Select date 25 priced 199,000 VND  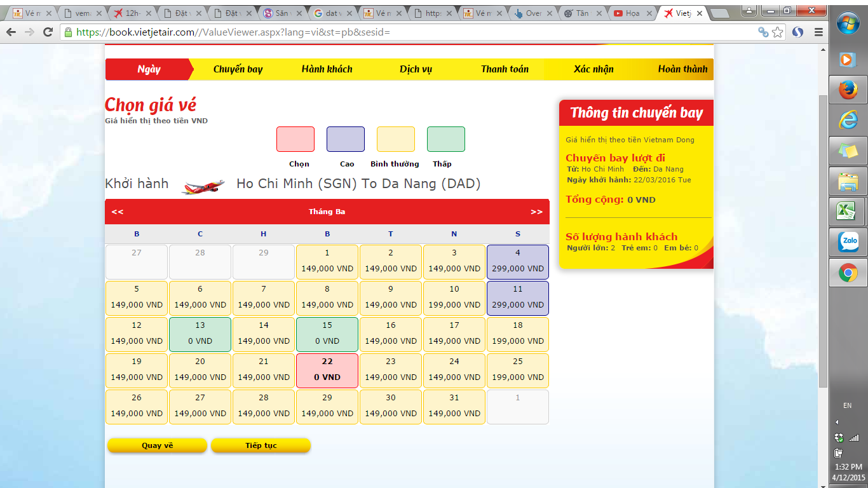pyautogui.click(x=518, y=370)
